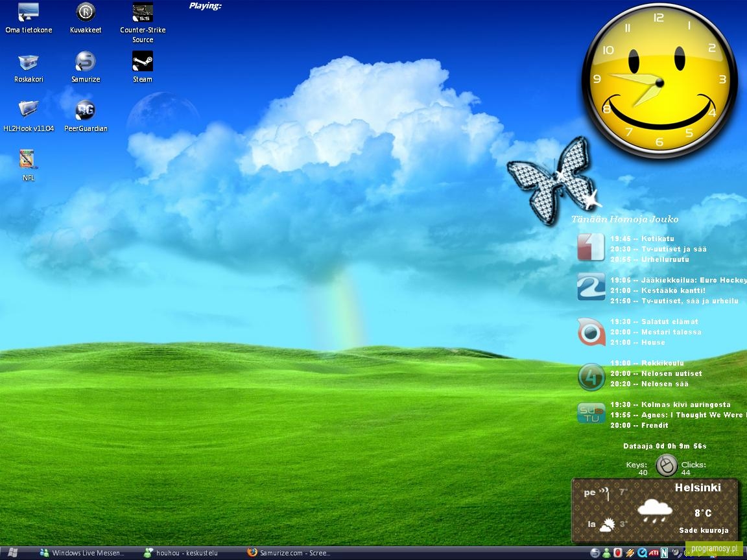Image resolution: width=747 pixels, height=560 pixels.
Task: Click the 'Sade kuuroja' weather description
Action: point(704,530)
